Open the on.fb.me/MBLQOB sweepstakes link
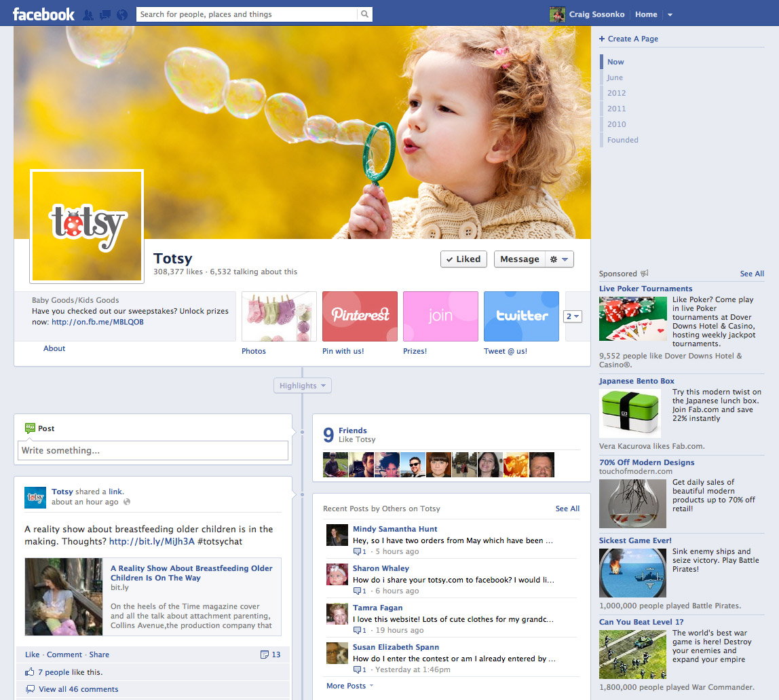The width and height of the screenshot is (779, 700). point(98,322)
